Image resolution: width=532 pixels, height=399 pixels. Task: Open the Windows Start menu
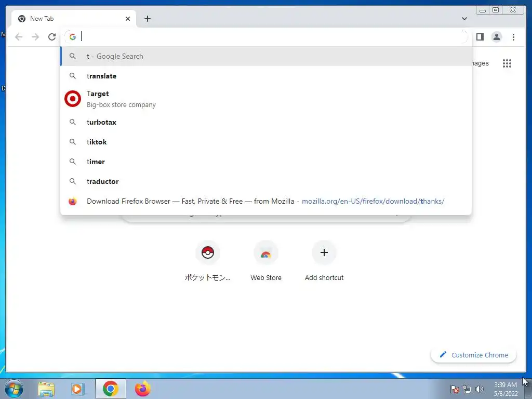tap(14, 389)
